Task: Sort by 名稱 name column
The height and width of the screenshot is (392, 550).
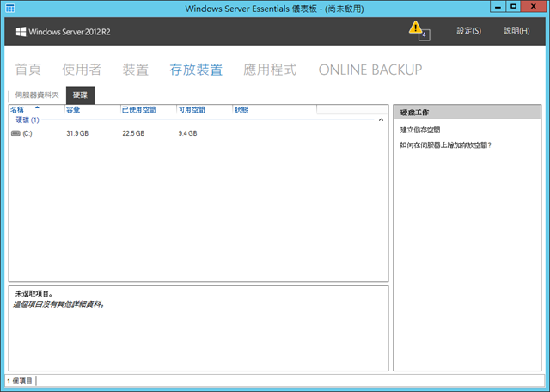Action: [x=37, y=110]
